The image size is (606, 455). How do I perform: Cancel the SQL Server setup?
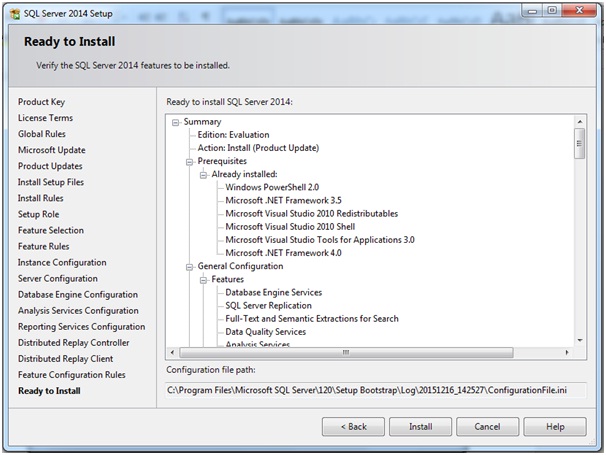[x=487, y=427]
